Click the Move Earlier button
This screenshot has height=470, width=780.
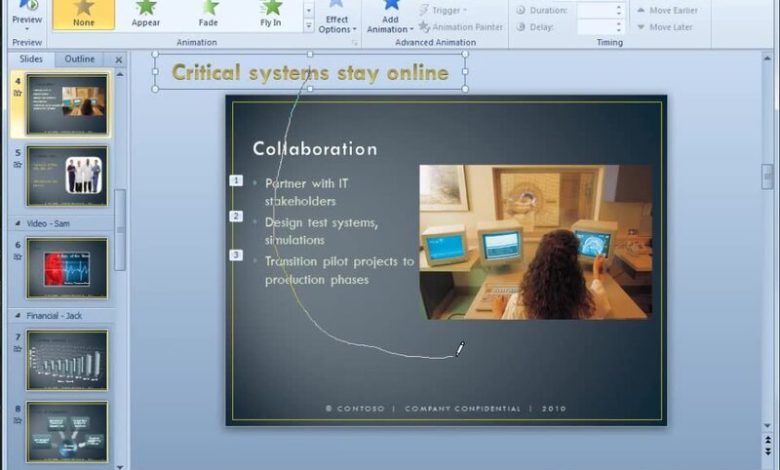pos(667,10)
